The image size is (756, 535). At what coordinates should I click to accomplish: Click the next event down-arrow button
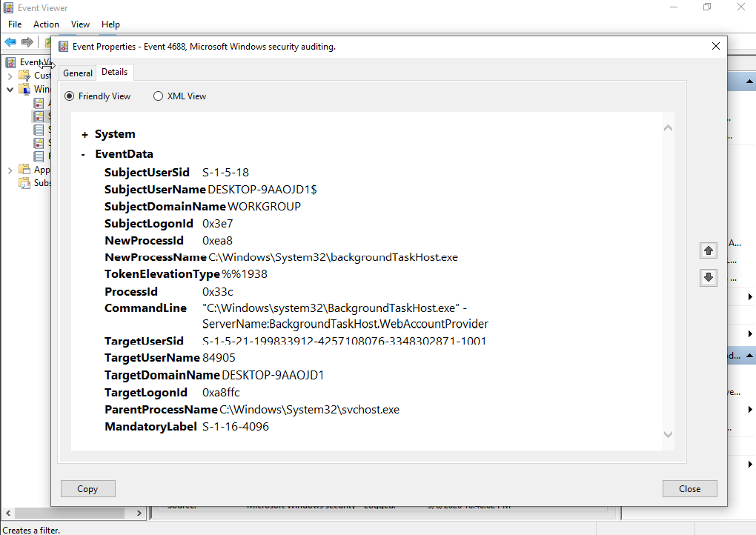click(709, 278)
